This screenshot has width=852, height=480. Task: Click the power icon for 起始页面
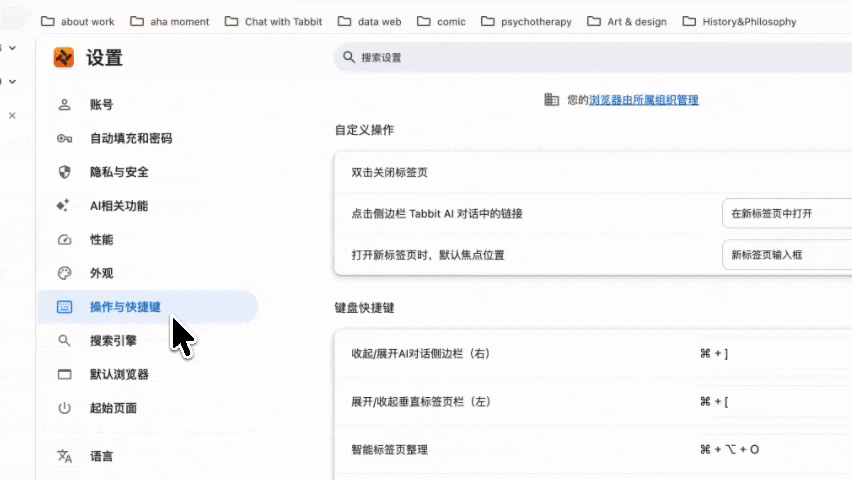(x=64, y=408)
